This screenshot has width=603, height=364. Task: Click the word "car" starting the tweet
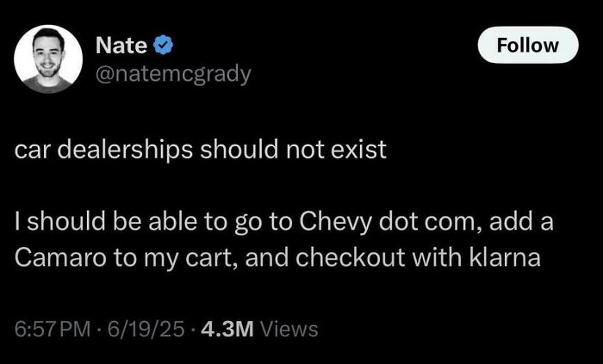click(29, 150)
